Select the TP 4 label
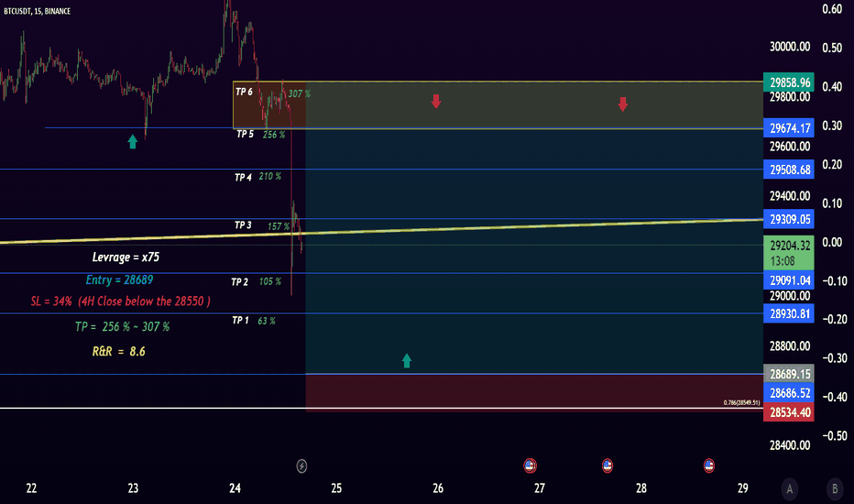 pos(243,177)
